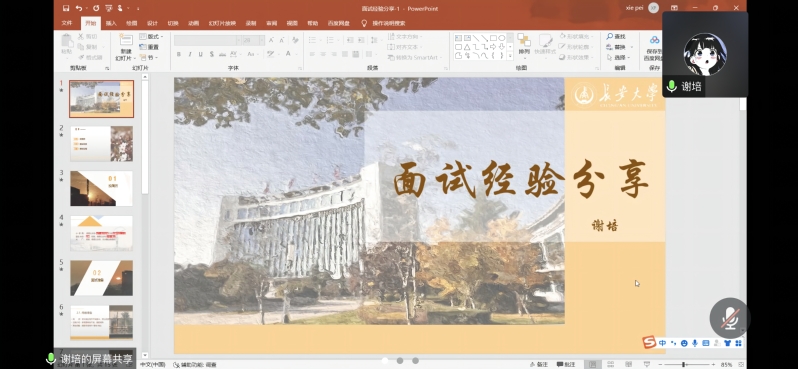Click the Reset (重置) slide button
The height and width of the screenshot is (369, 798).
pyautogui.click(x=150, y=47)
